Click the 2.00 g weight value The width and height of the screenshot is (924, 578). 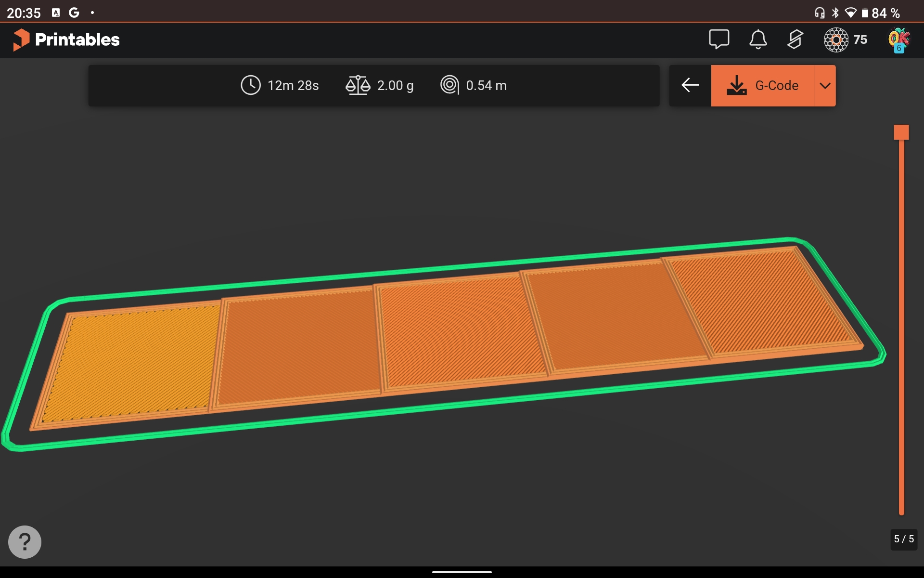click(x=395, y=85)
